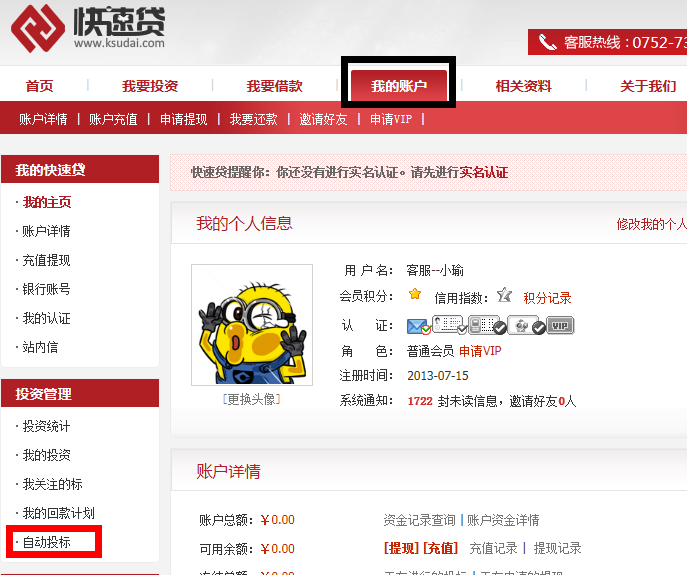Select the 我的账户 tab
The height and width of the screenshot is (575, 687).
pos(399,85)
